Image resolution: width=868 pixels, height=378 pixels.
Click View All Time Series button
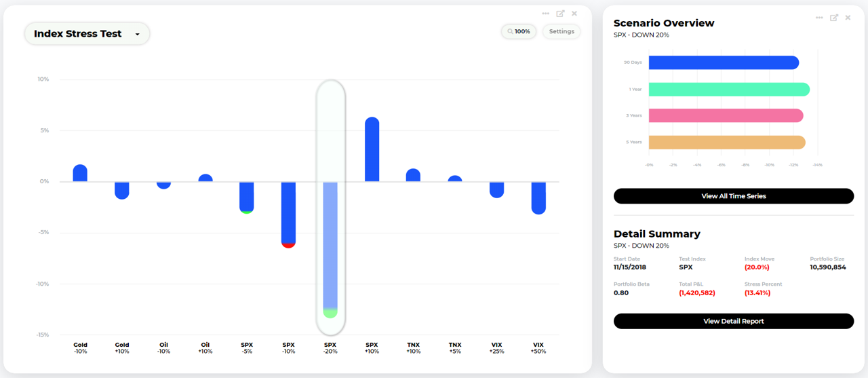[734, 196]
